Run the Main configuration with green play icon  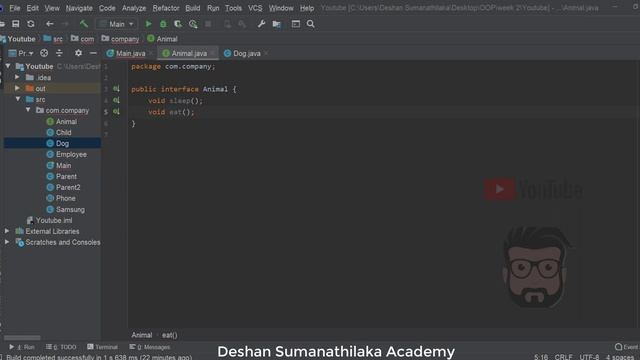click(x=149, y=24)
